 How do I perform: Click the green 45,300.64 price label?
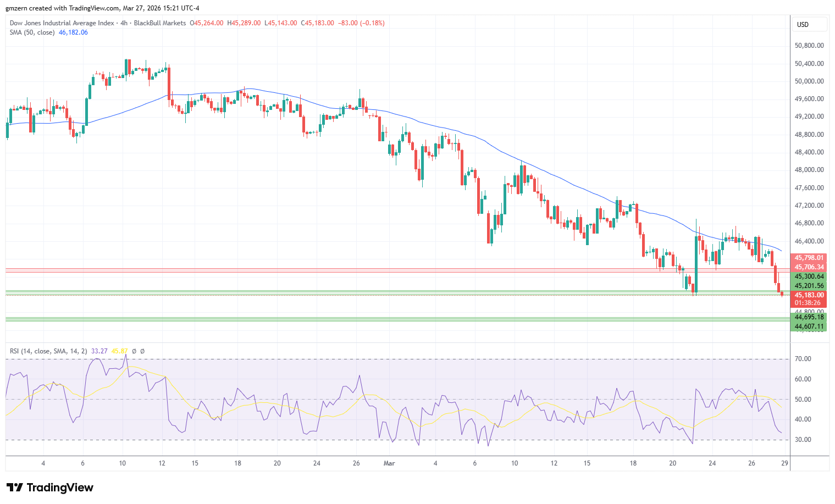coord(809,276)
